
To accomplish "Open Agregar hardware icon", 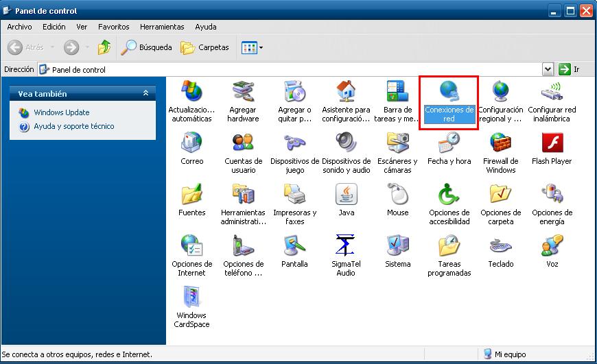I will [x=244, y=92].
